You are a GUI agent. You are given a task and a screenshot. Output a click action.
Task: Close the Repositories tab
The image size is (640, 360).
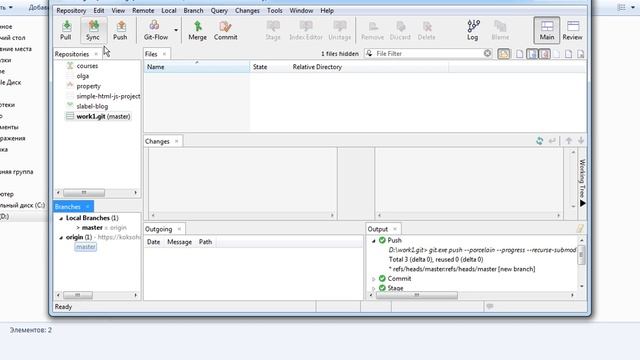(96, 54)
